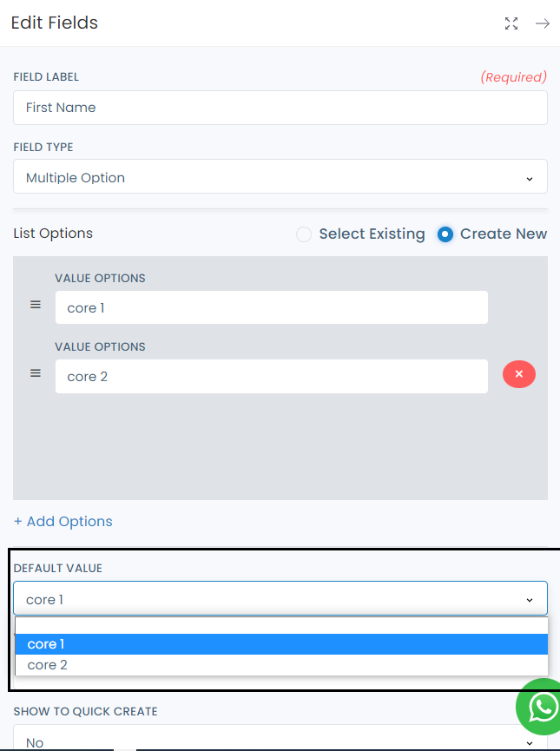Collapse the Default Value dropdown
Screen dimensions: 560x751
tap(280, 598)
